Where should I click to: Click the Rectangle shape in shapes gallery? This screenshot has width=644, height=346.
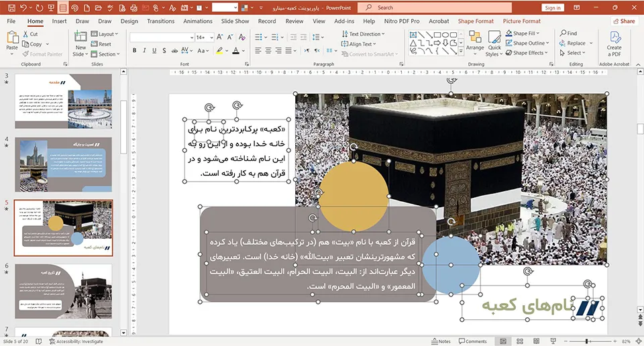click(437, 35)
